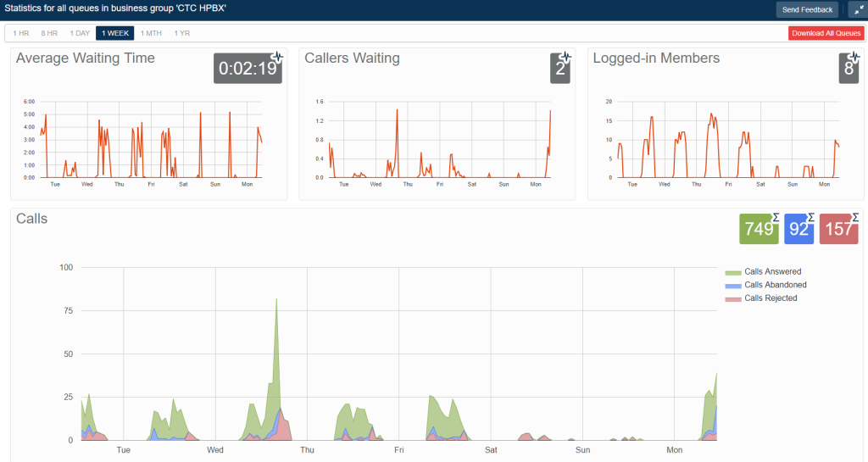The width and height of the screenshot is (868, 462).
Task: Click the page title 'CTC HPBX' statistics text
Action: tap(115, 8)
